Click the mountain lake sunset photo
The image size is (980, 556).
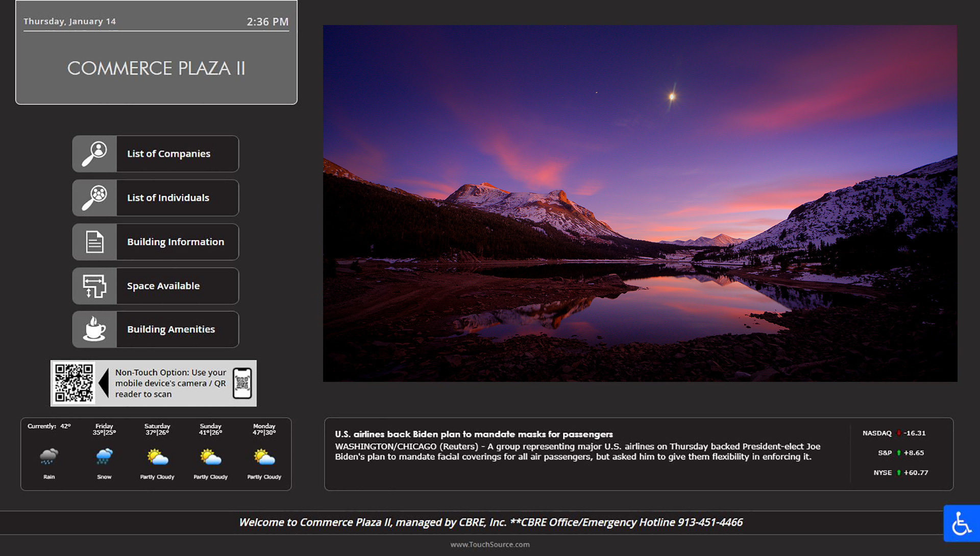coord(640,203)
